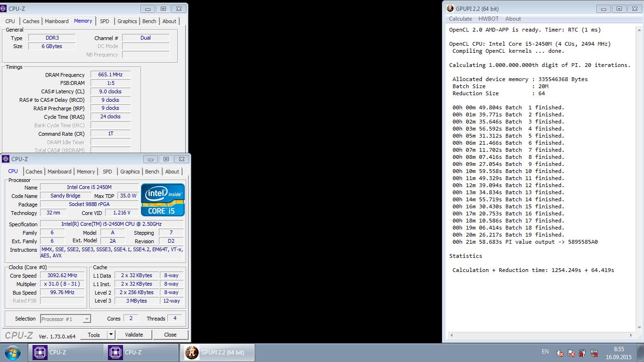This screenshot has width=644, height=362.
Task: Switch to Bench tab in lower CPU-Z
Action: [x=152, y=172]
